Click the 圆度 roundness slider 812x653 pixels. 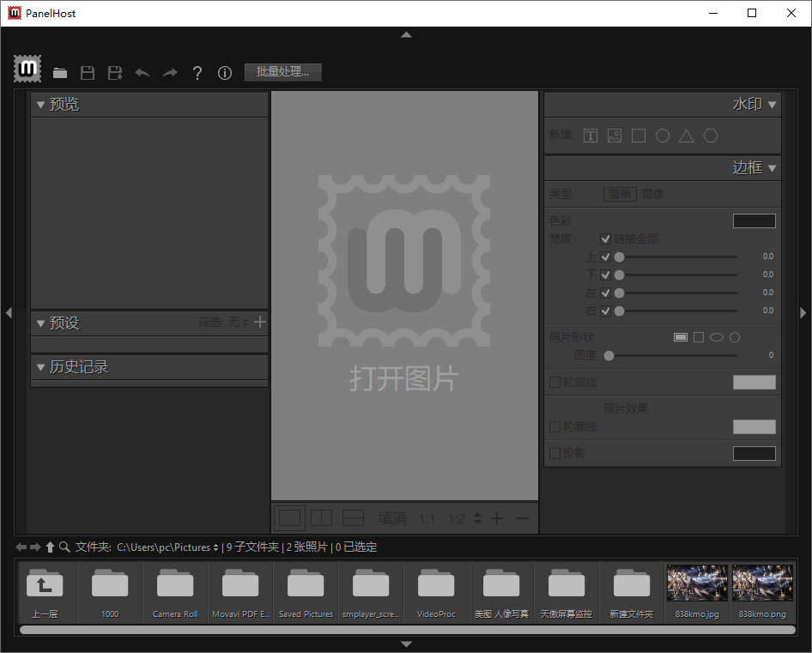(670, 356)
